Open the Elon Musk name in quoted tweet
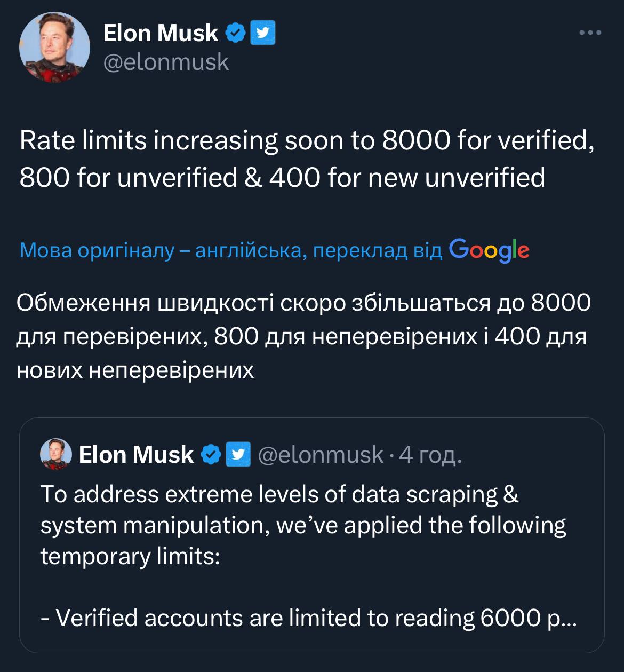 [x=136, y=455]
